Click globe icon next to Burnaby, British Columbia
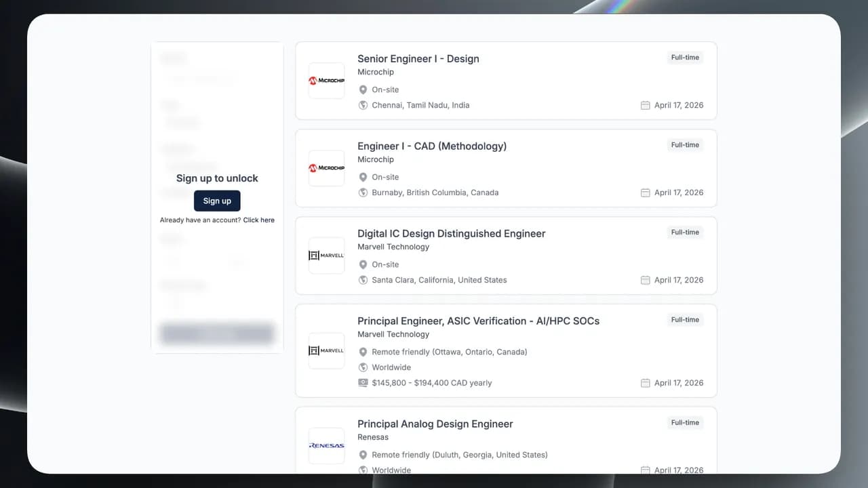This screenshot has height=488, width=868. pyautogui.click(x=363, y=192)
